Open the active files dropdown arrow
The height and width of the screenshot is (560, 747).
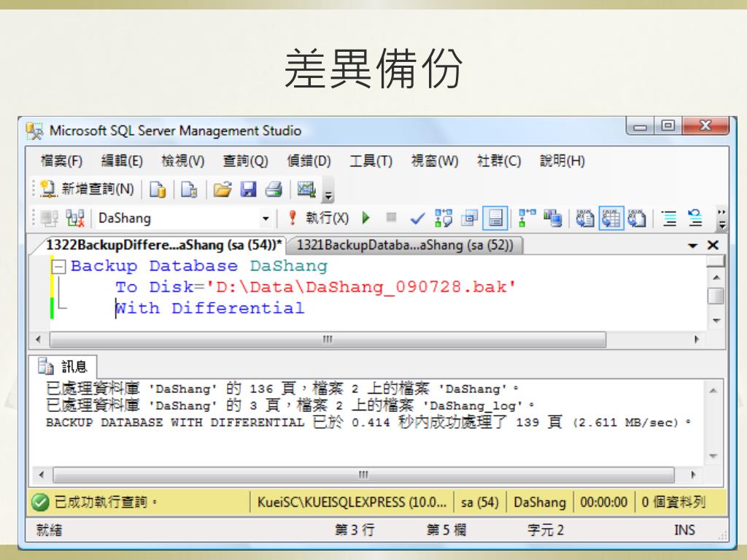click(x=693, y=246)
